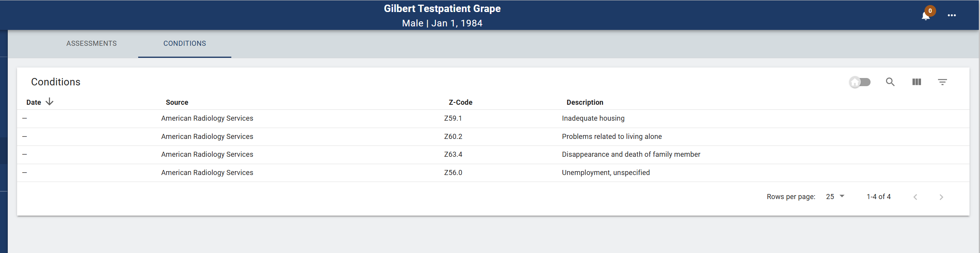Select the Unemployment, unspecified row
The image size is (980, 253).
tap(493, 173)
